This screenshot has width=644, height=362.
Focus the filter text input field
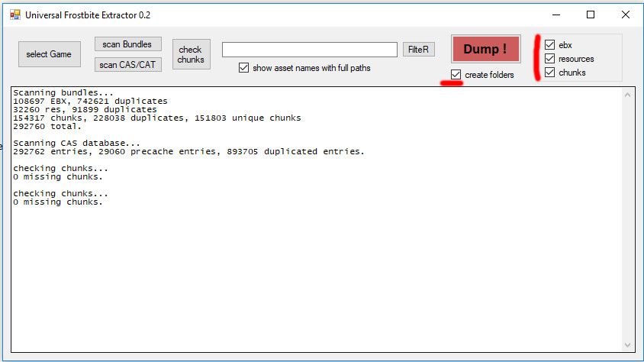pyautogui.click(x=310, y=50)
